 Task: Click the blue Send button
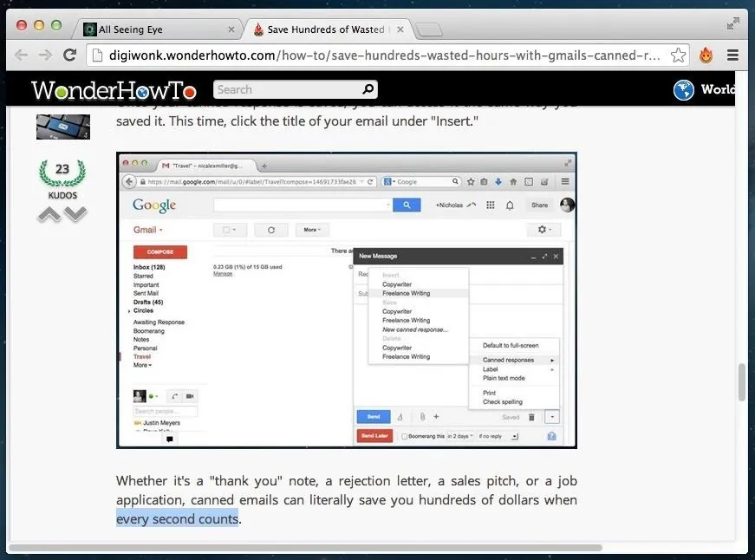tap(374, 417)
